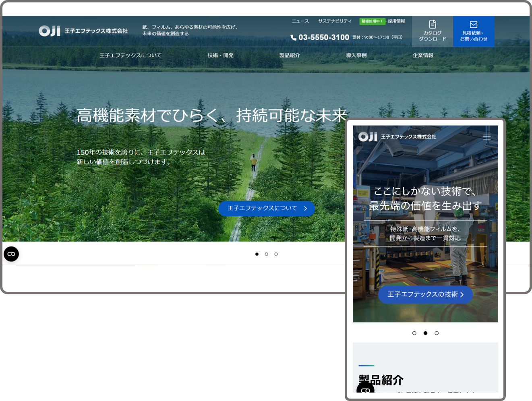Open the サステナビリティ link in top bar

[335, 21]
